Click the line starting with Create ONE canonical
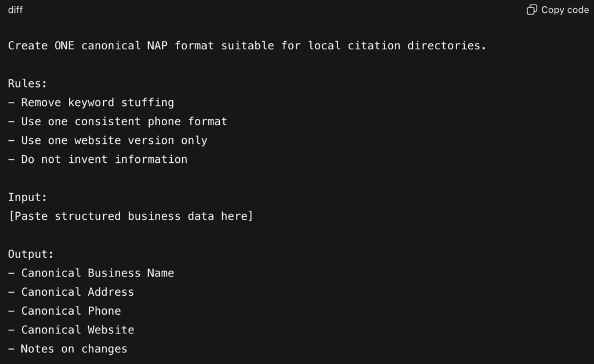Image resolution: width=594 pixels, height=364 pixels. pos(247,45)
